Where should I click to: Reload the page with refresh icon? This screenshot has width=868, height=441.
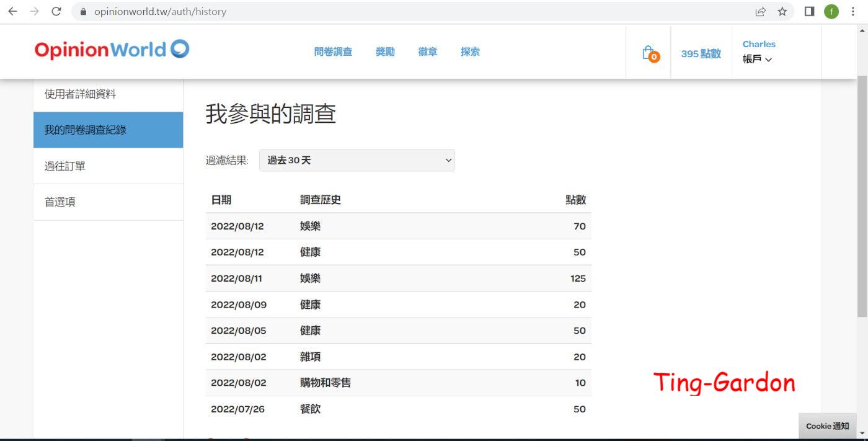[56, 11]
